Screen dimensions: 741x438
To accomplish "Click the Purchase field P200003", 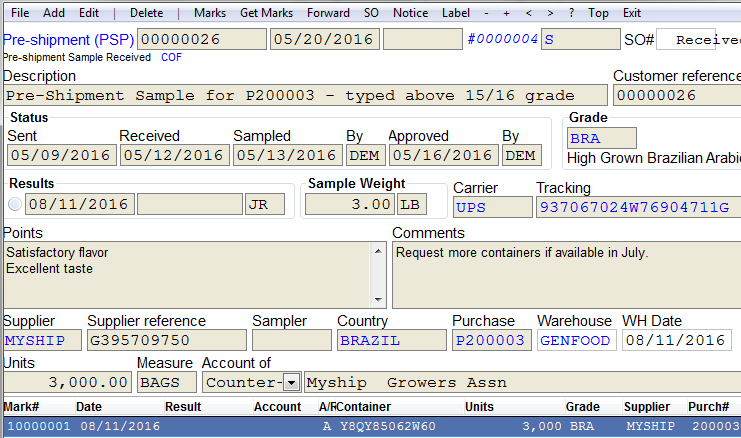I will coord(492,340).
